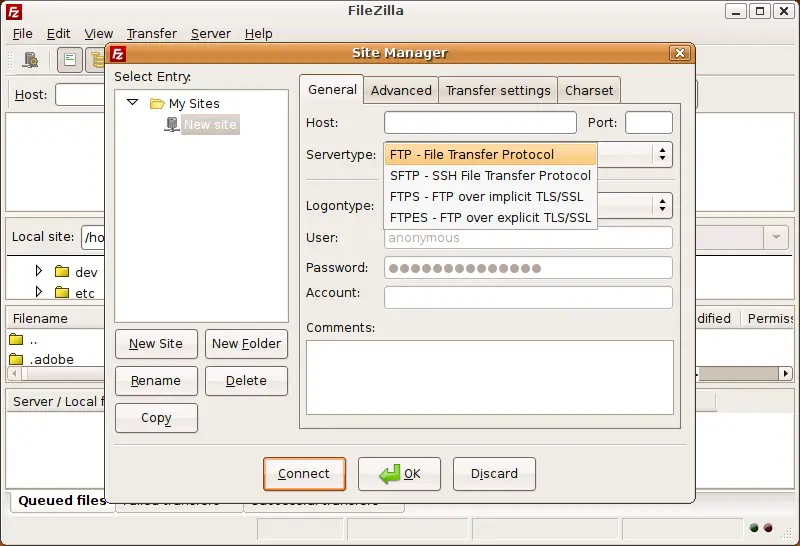
Task: Click the .adobe folder icon
Action: click(x=16, y=359)
